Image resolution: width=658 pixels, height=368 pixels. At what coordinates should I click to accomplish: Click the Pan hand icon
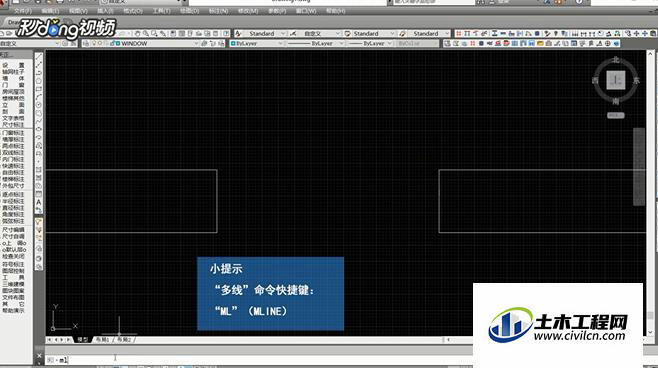[137, 33]
